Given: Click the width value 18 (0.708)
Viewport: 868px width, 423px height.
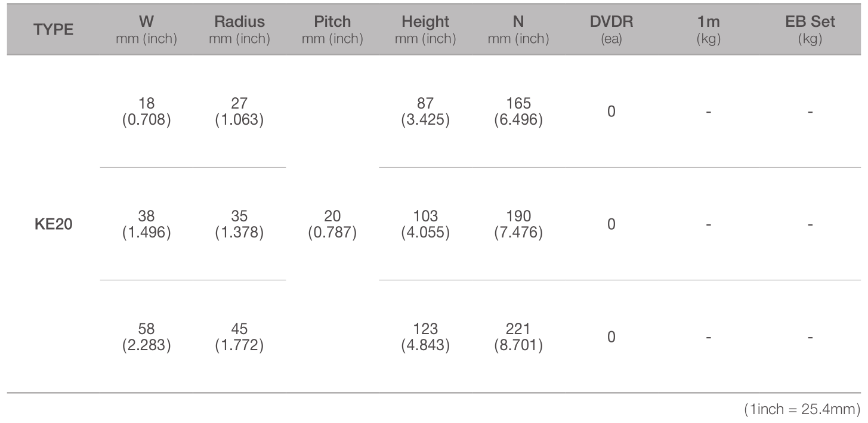Looking at the screenshot, I should pos(146,112).
